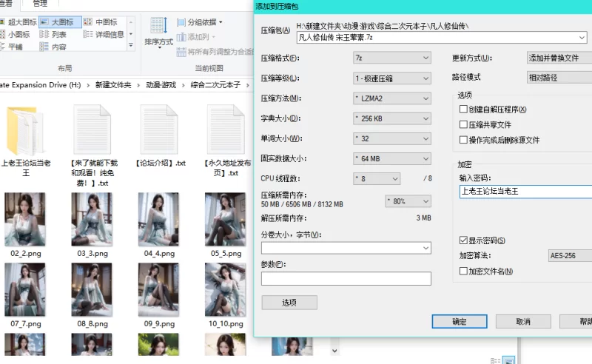
Task: Select thumbnail 07_7.png
Action: [x=25, y=295]
